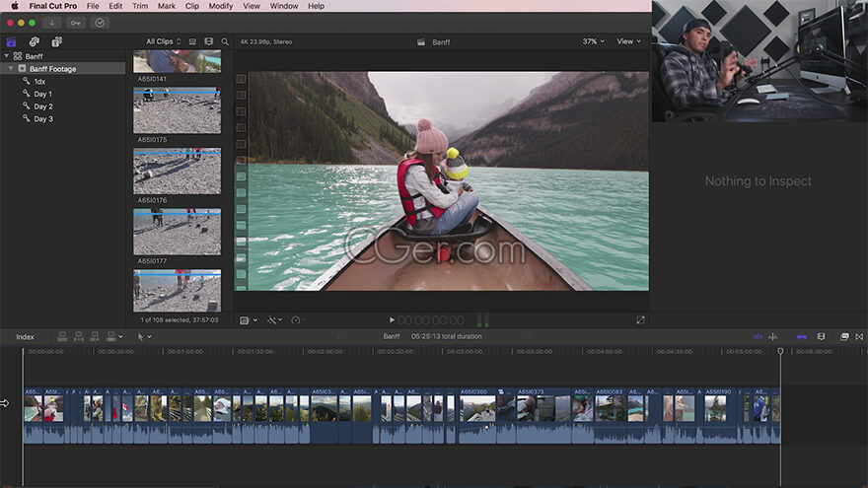Open the Edit menu
Viewport: 868px width, 488px height.
coord(115,6)
